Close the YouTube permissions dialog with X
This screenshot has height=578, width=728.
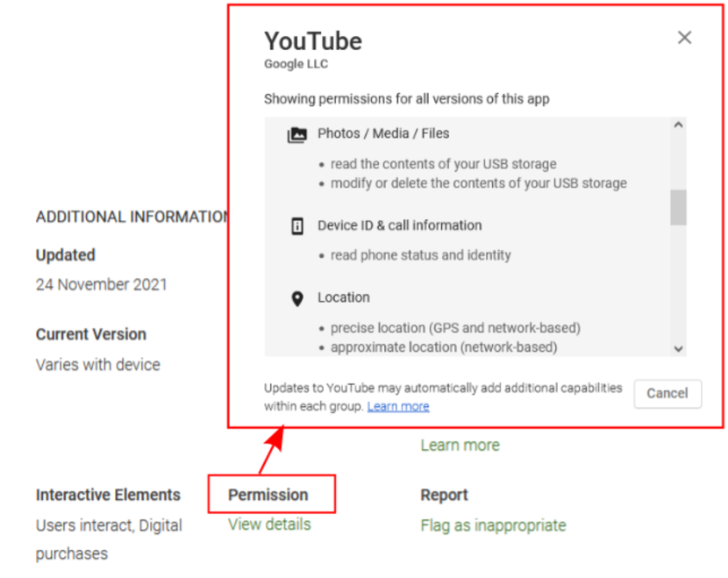pyautogui.click(x=684, y=38)
